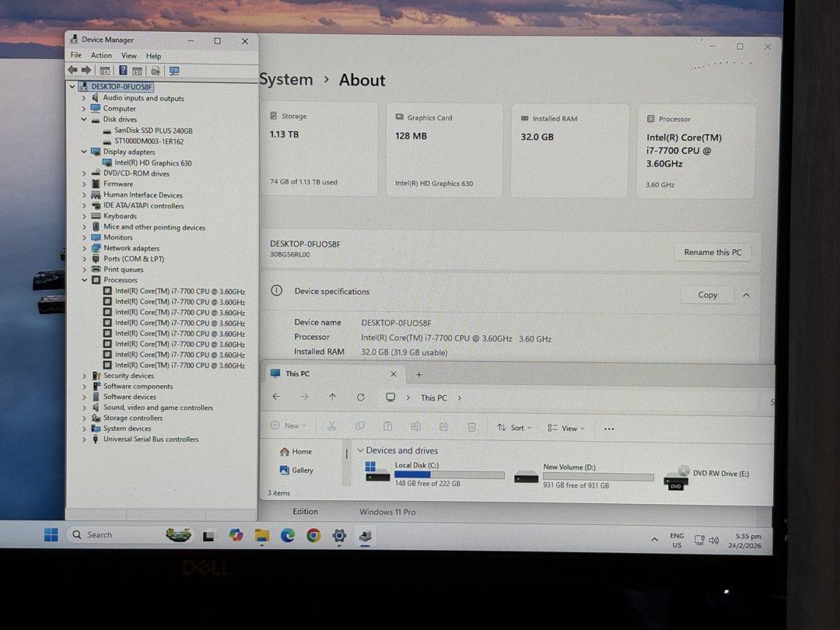Select Local Disk (C:) drive
840x630 pixels.
[x=434, y=474]
